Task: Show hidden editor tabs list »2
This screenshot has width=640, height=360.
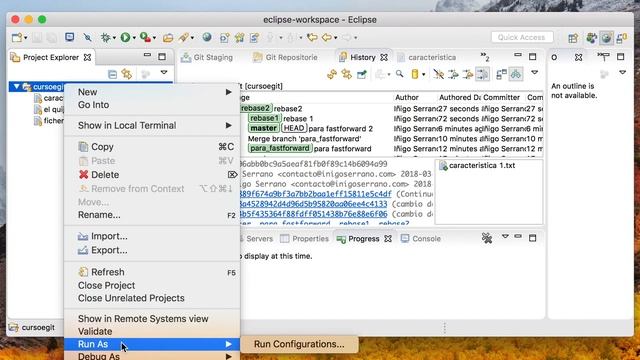Action: [x=485, y=57]
